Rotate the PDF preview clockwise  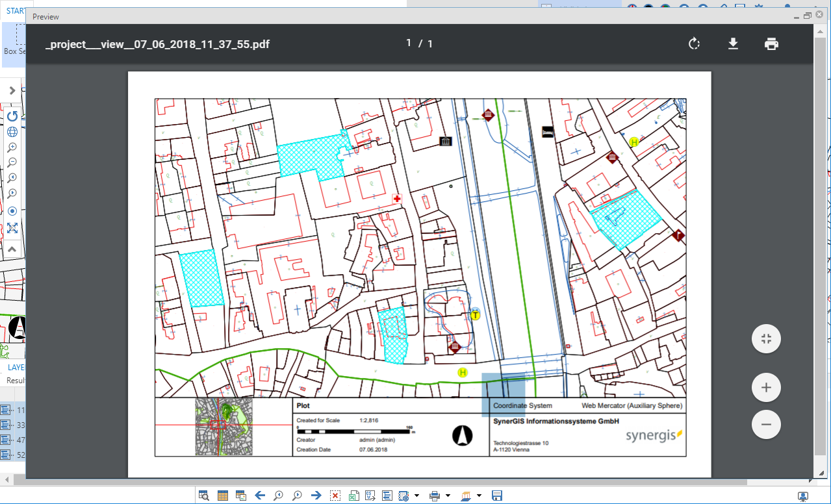pyautogui.click(x=694, y=44)
